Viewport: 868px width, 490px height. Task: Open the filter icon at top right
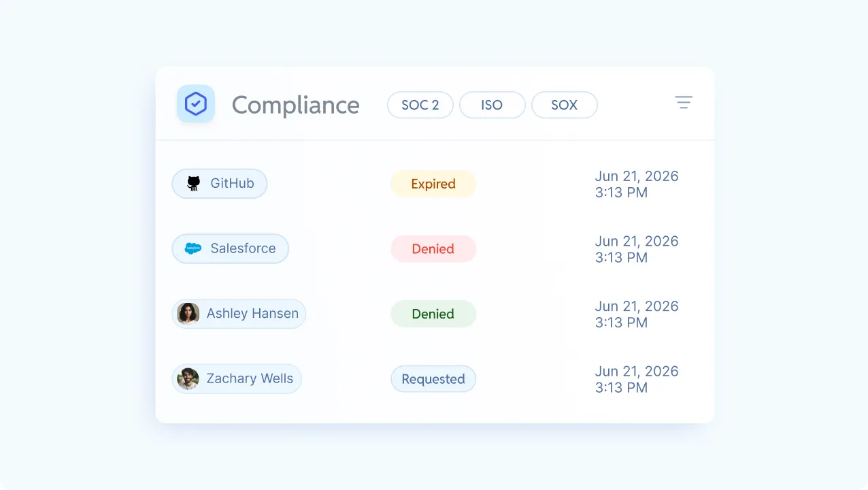click(684, 102)
